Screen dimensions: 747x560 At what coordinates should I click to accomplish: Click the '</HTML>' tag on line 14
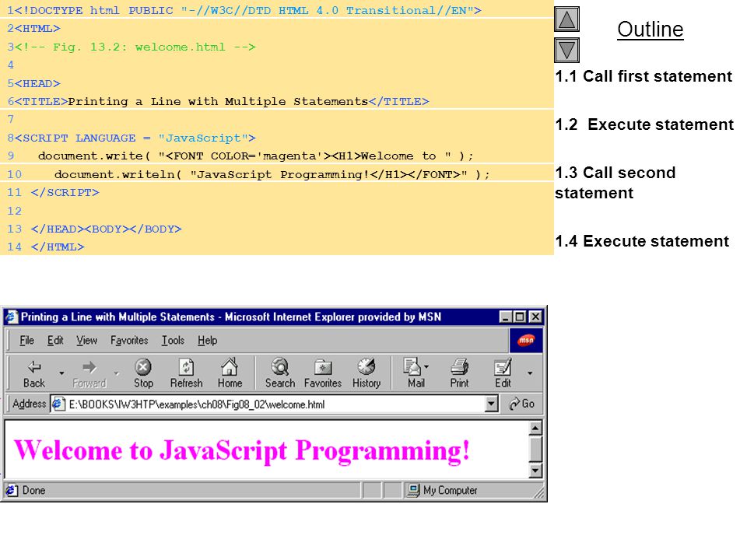pos(58,247)
